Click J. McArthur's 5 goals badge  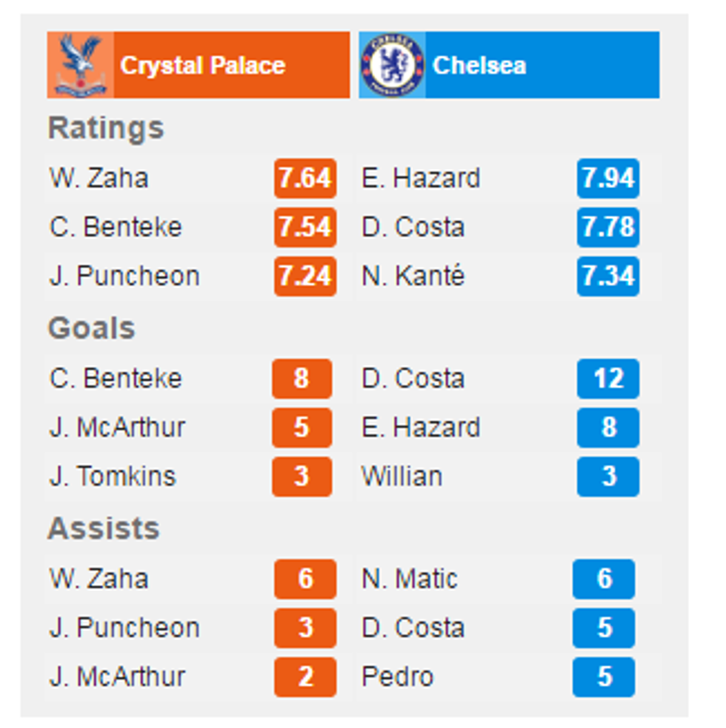click(x=301, y=427)
